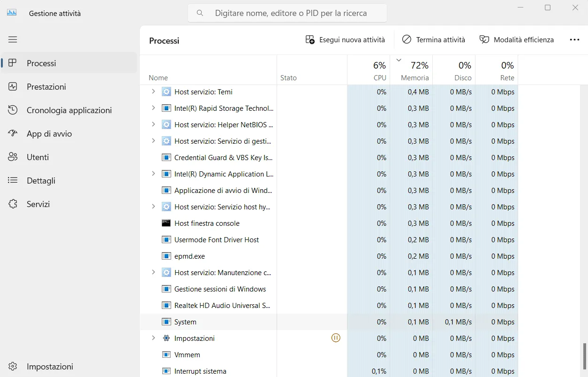Image resolution: width=588 pixels, height=377 pixels.
Task: Expand the Impostazioni process group
Action: [x=152, y=338]
